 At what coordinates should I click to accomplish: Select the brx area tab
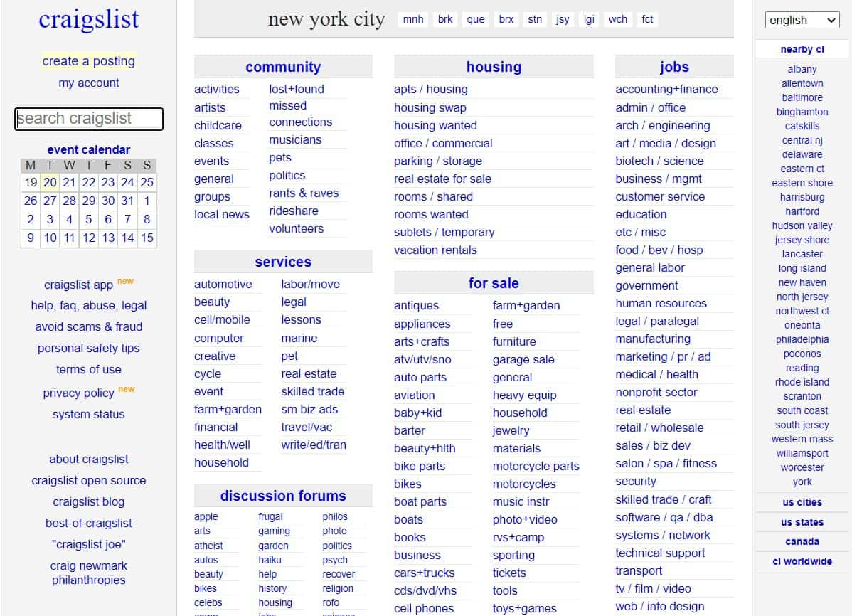point(506,19)
